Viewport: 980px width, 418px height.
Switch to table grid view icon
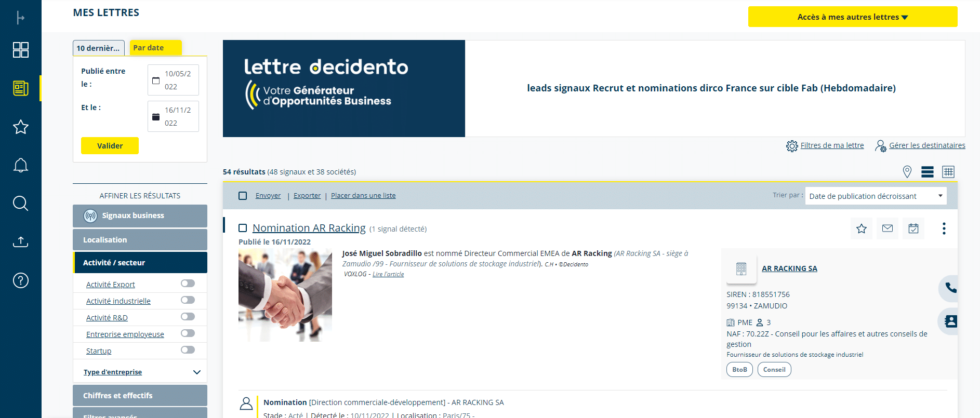948,172
